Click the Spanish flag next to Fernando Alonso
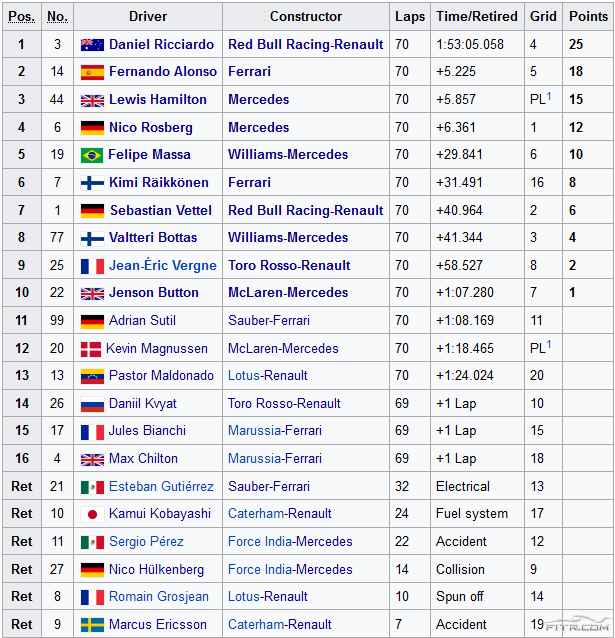 tap(92, 72)
